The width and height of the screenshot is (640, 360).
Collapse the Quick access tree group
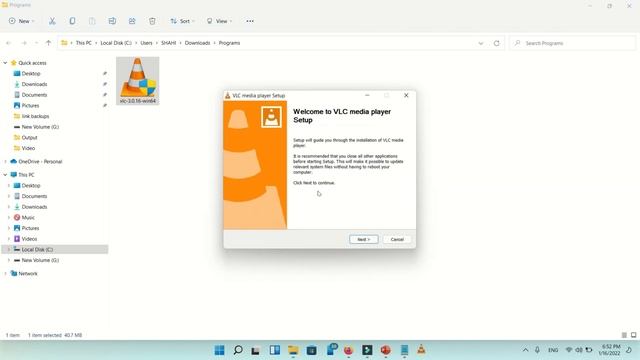point(5,63)
